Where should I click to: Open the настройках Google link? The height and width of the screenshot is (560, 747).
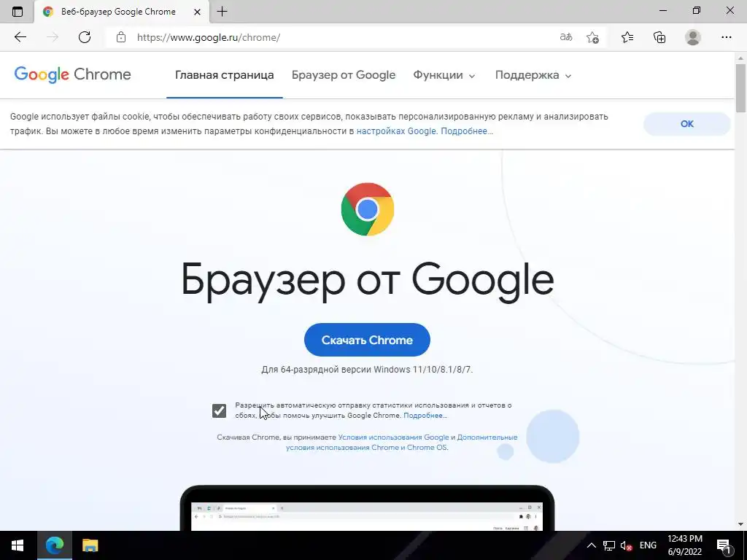coord(396,131)
